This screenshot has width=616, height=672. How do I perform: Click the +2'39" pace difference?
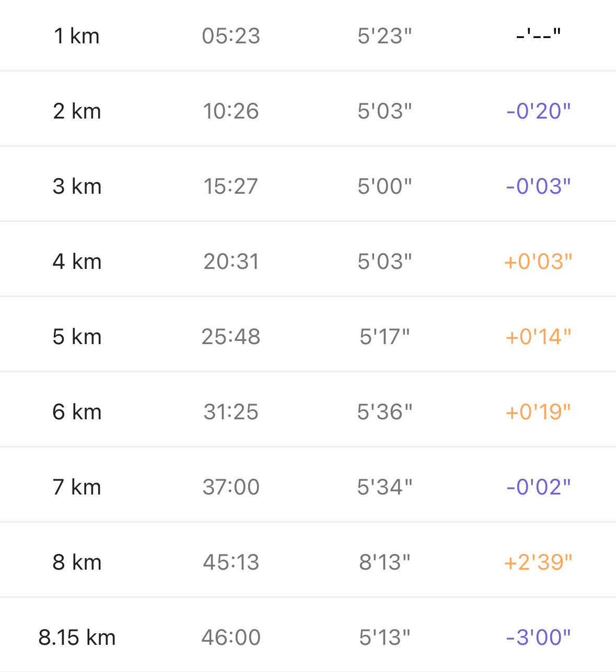click(538, 562)
